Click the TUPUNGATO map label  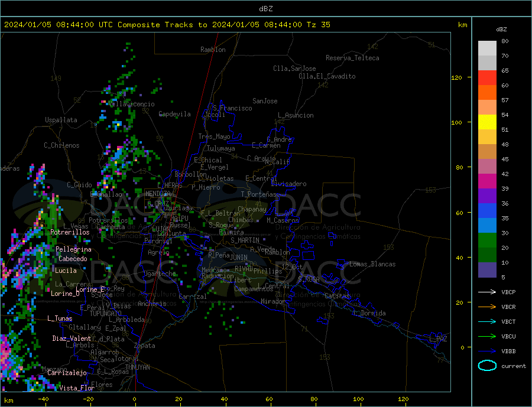106,314
